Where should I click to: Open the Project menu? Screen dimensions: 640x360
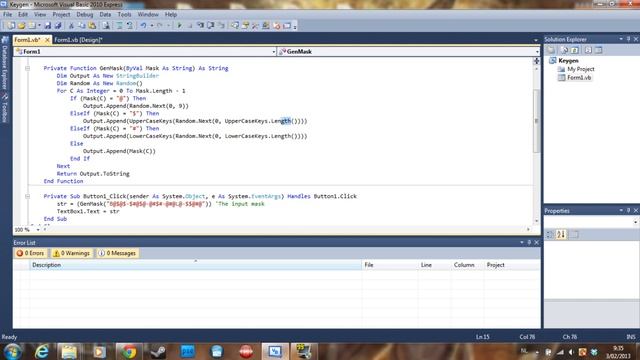point(61,14)
